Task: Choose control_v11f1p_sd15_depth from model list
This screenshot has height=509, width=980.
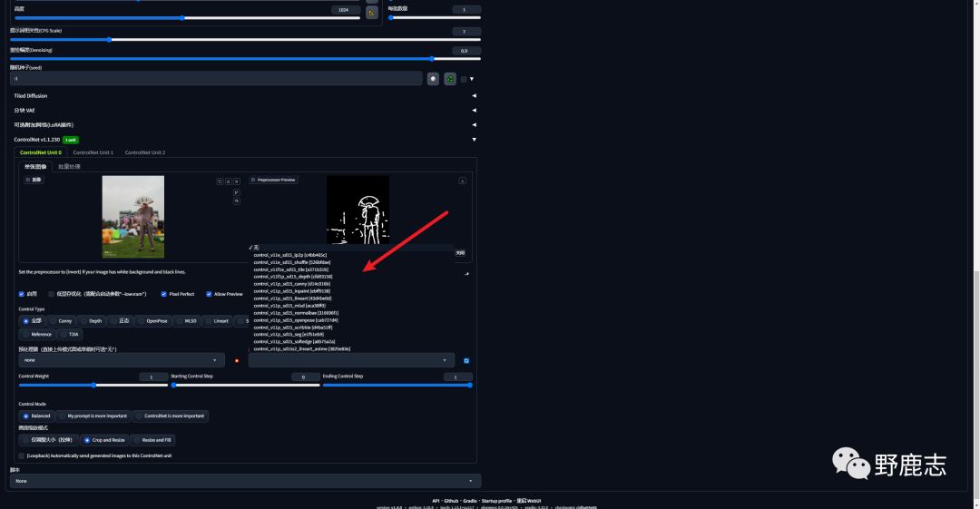Action: click(x=293, y=277)
